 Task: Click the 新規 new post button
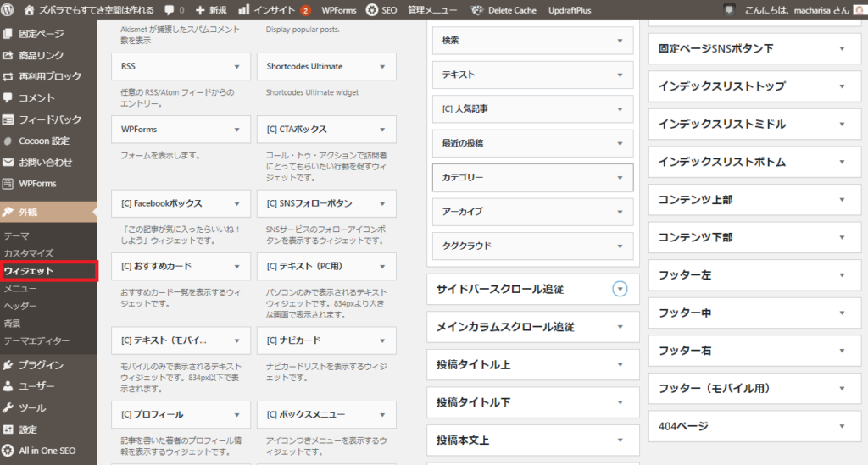point(211,10)
